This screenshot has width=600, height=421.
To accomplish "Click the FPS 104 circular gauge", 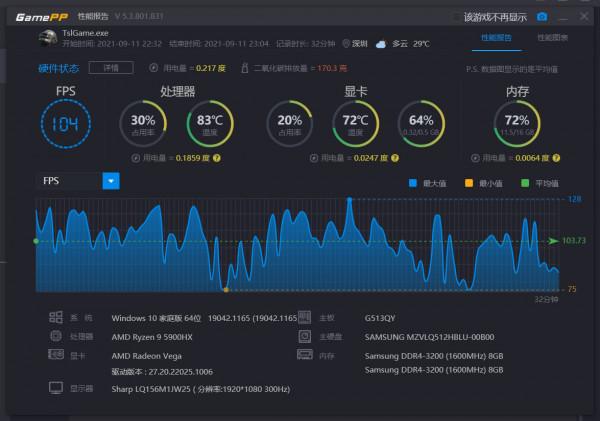I will click(66, 124).
